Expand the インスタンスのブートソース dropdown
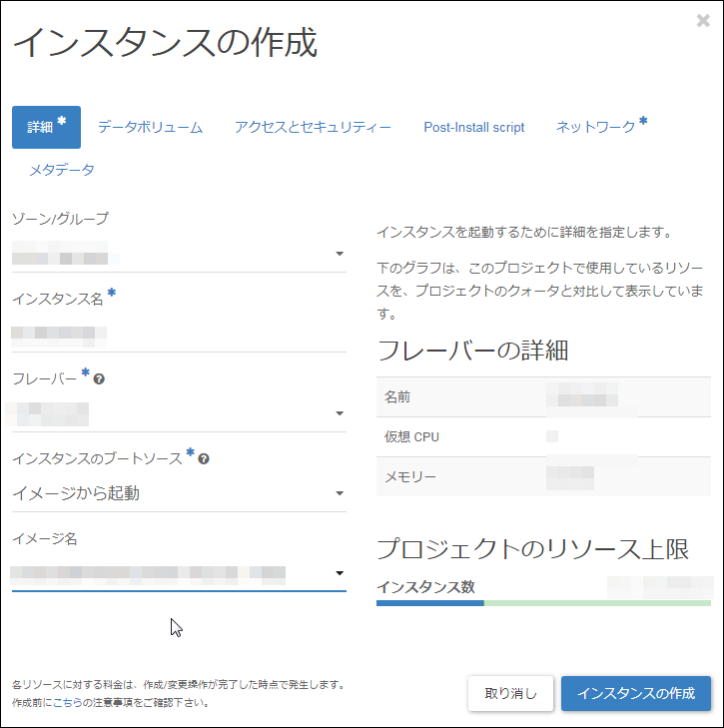The image size is (724, 728). [x=180, y=493]
